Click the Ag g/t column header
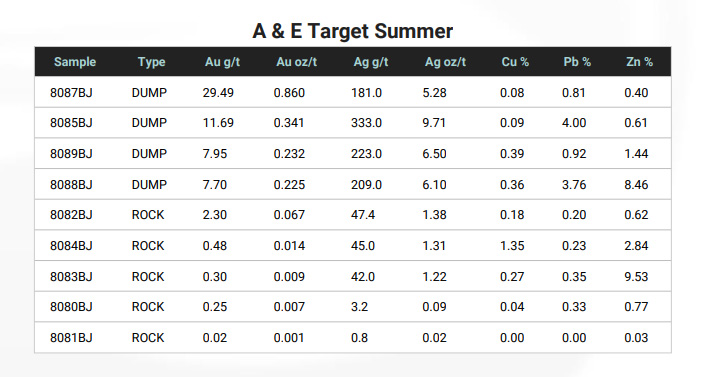 [371, 62]
